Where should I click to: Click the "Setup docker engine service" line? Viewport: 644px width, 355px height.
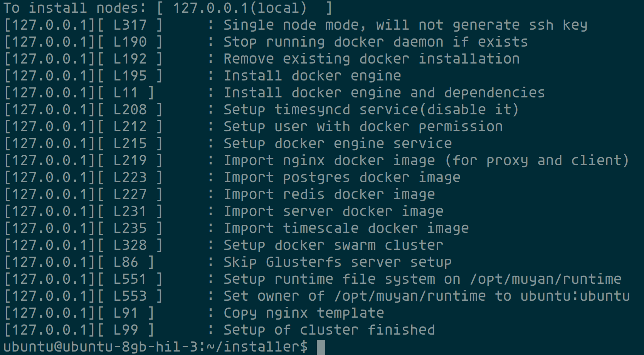pyautogui.click(x=338, y=144)
